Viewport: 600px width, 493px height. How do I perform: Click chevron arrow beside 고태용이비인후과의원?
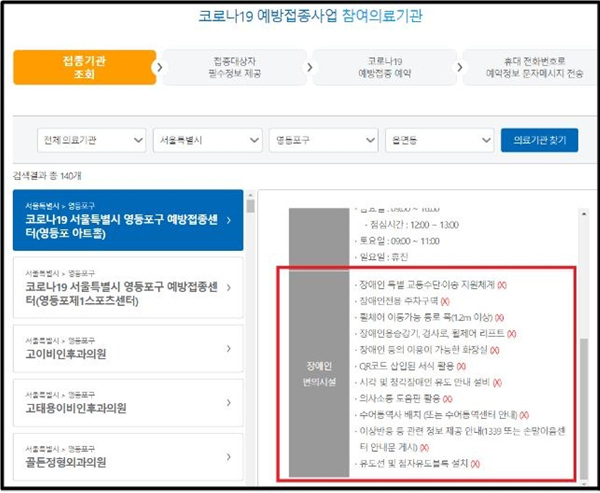pos(228,403)
